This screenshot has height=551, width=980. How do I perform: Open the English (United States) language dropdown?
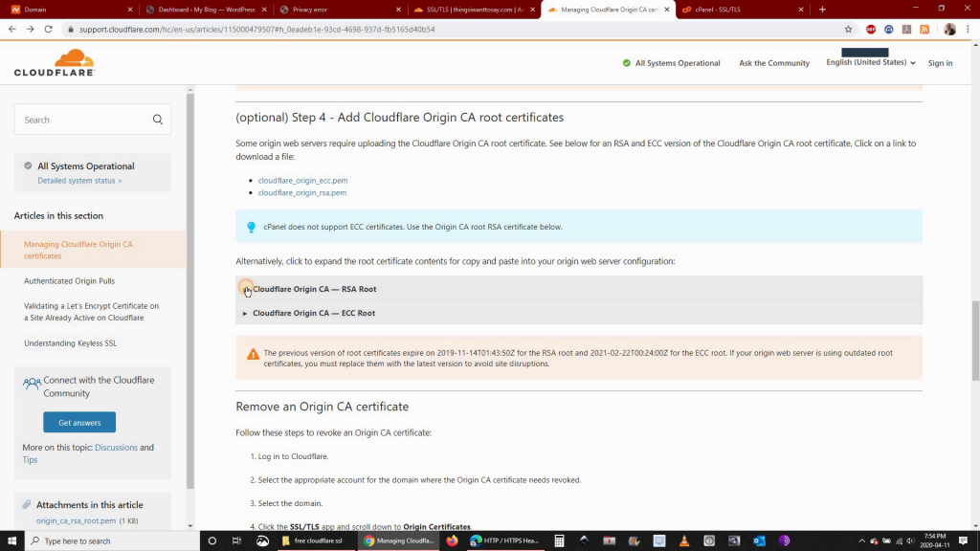[x=871, y=62]
